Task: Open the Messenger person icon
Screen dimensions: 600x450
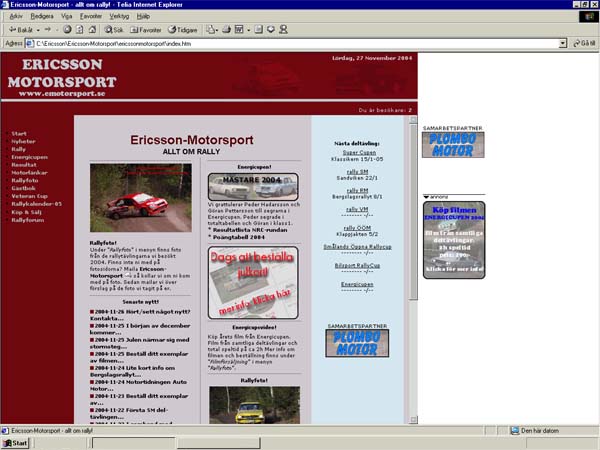Action: tap(283, 29)
